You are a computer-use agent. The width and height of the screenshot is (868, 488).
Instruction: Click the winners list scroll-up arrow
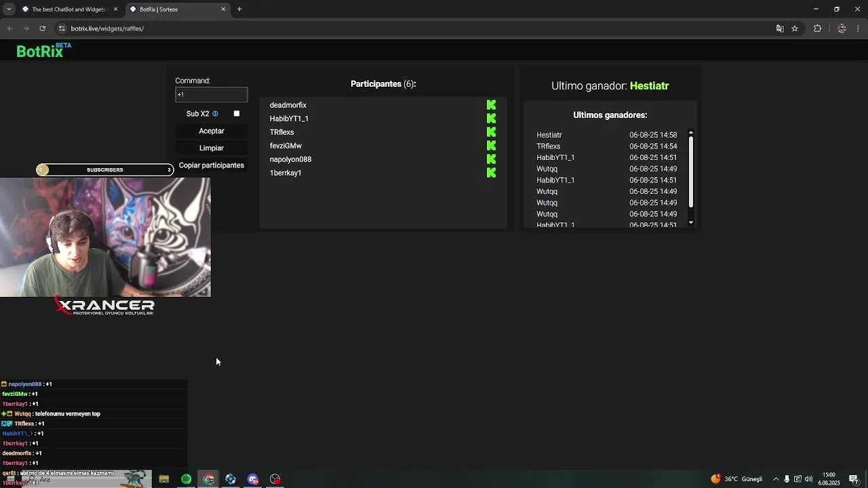pos(691,132)
